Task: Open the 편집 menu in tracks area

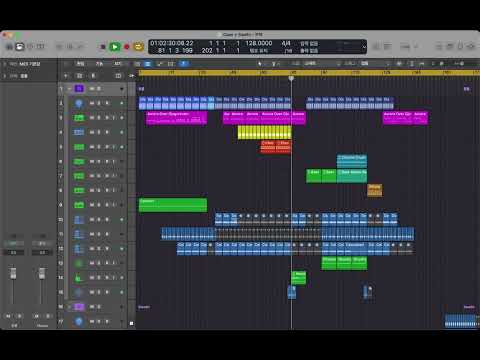Action: tap(80, 64)
